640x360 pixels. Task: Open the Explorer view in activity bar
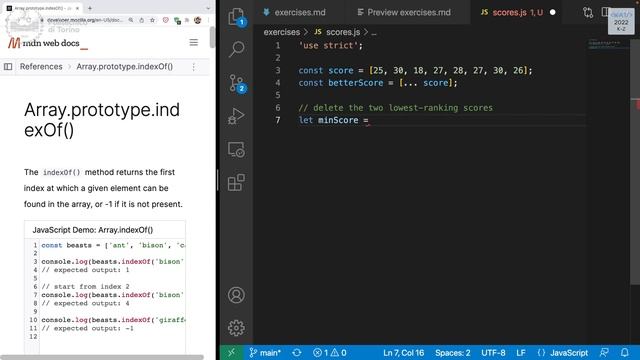[x=236, y=17]
